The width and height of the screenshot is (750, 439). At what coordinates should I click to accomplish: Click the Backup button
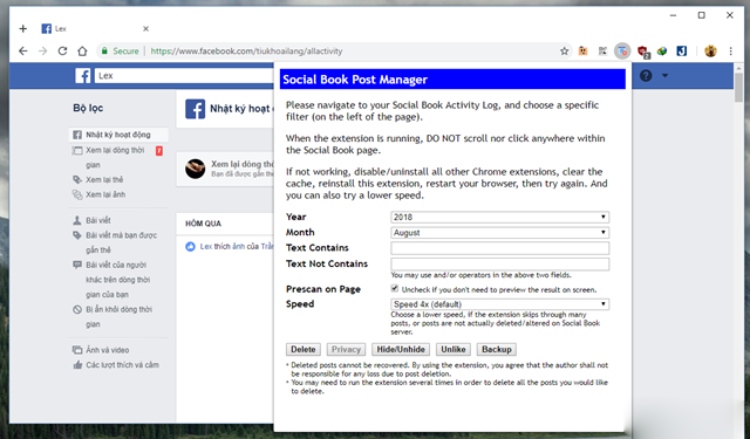point(496,350)
